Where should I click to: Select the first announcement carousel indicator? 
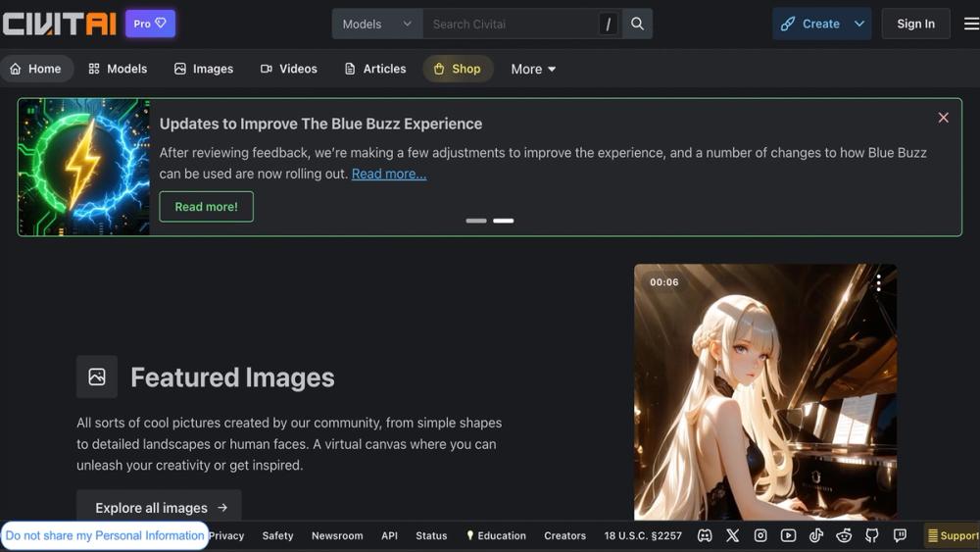pos(476,221)
